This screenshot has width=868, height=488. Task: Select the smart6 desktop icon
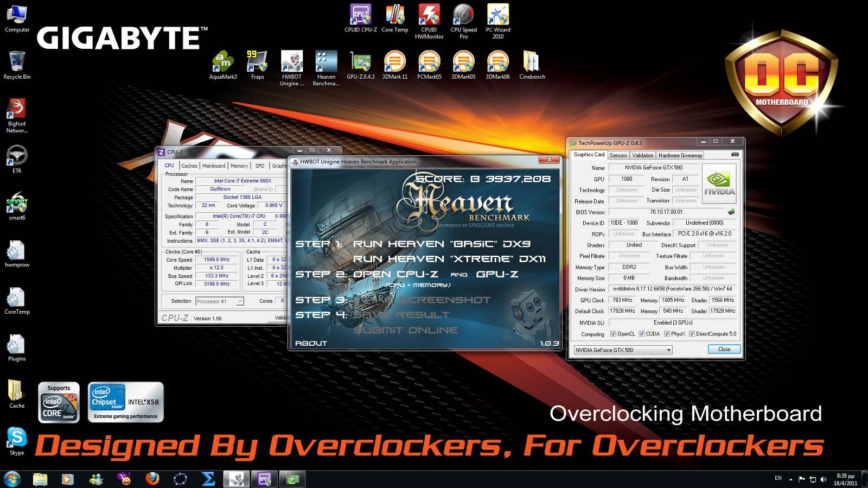click(x=17, y=206)
